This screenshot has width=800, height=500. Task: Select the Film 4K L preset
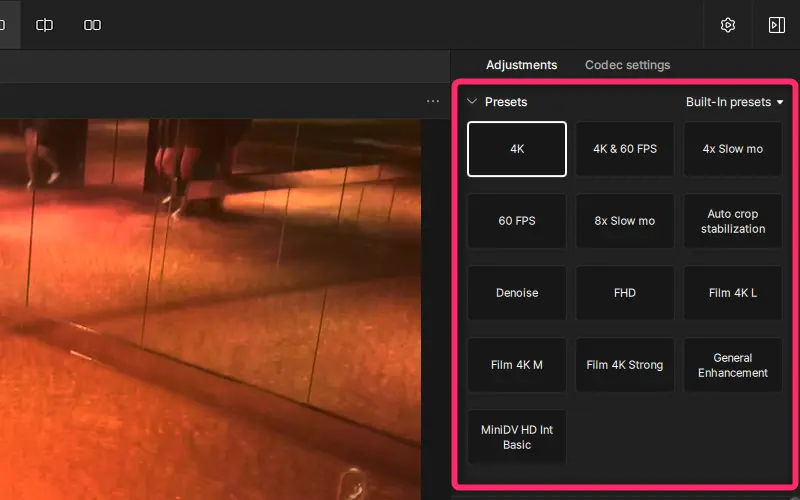tap(733, 293)
